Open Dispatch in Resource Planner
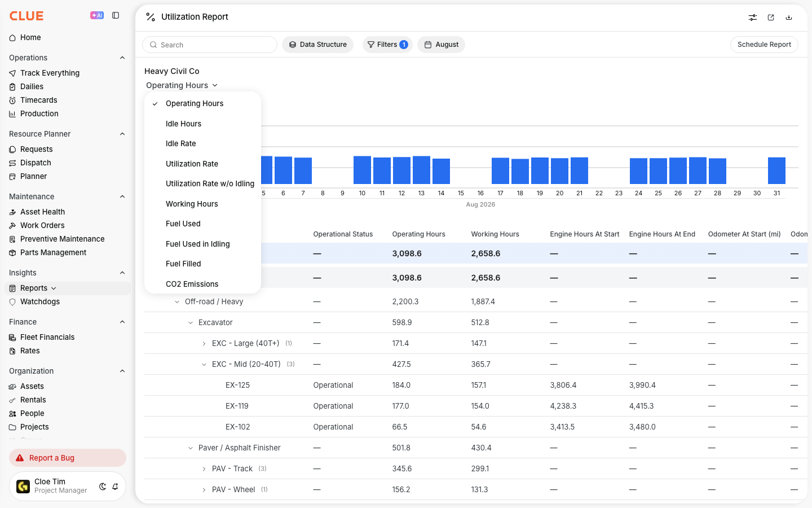 pos(36,163)
